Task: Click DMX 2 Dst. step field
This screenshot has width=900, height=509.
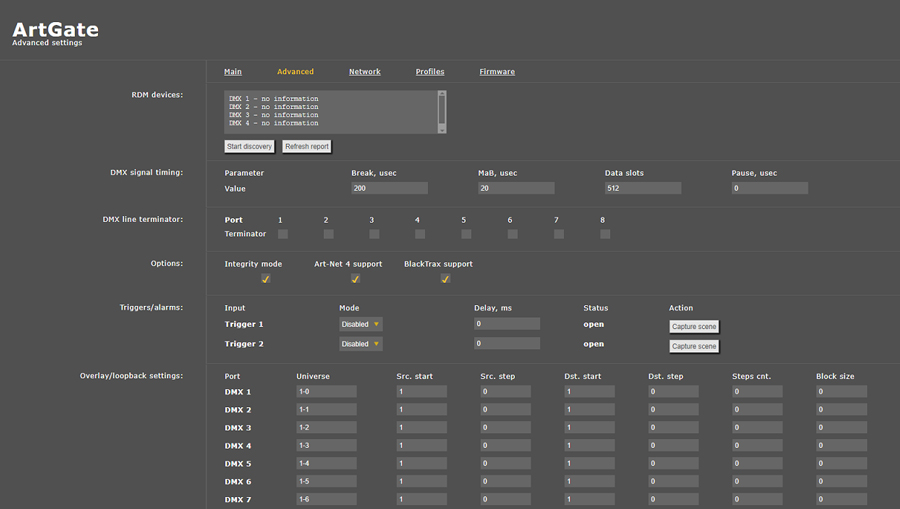Action: (673, 409)
